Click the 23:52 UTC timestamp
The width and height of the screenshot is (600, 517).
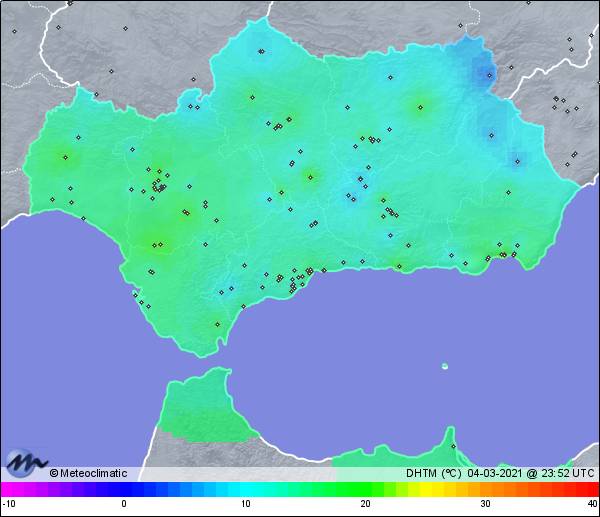click(567, 473)
